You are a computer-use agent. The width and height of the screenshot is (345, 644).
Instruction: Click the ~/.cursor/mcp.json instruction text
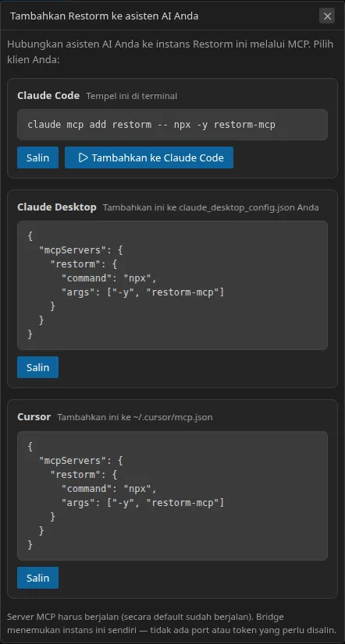pyautogui.click(x=135, y=417)
